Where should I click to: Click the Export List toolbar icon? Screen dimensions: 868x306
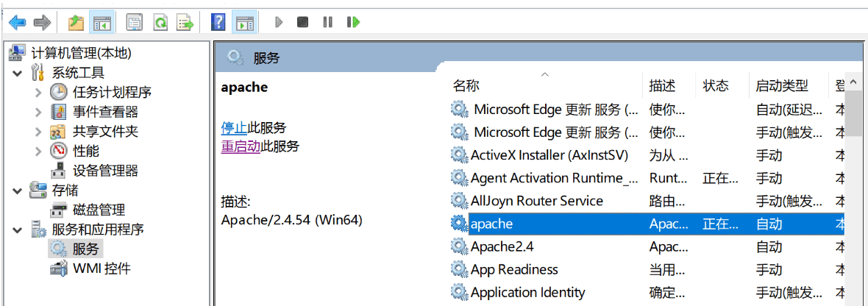coord(185,22)
